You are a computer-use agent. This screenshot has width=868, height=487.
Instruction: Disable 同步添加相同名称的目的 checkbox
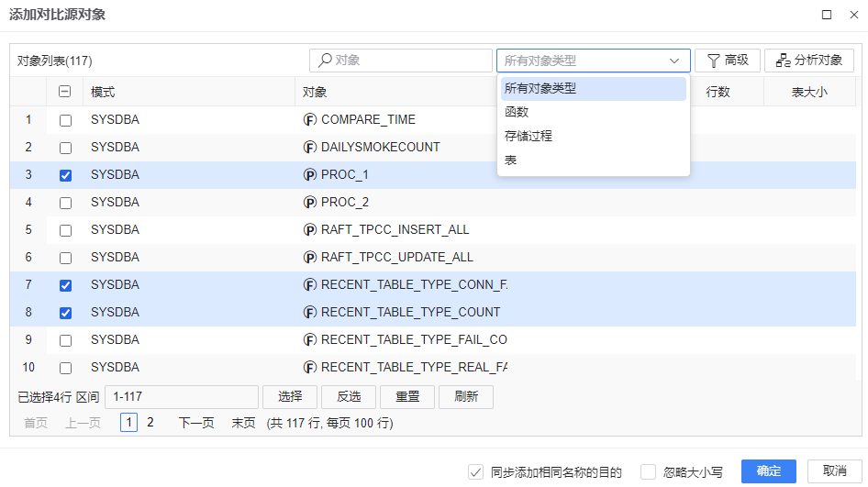point(475,472)
